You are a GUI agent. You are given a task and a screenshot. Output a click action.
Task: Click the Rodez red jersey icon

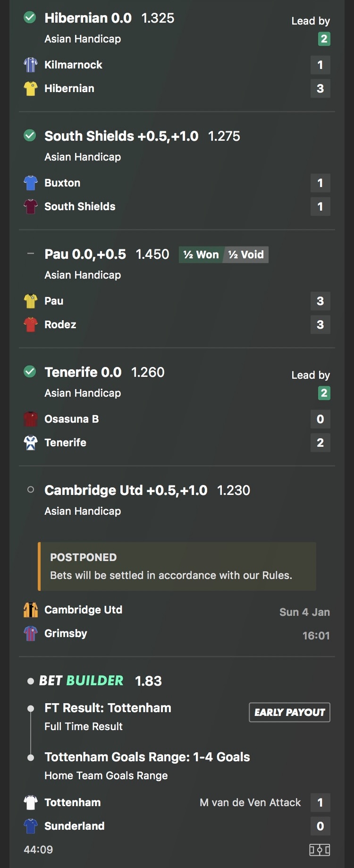click(31, 324)
